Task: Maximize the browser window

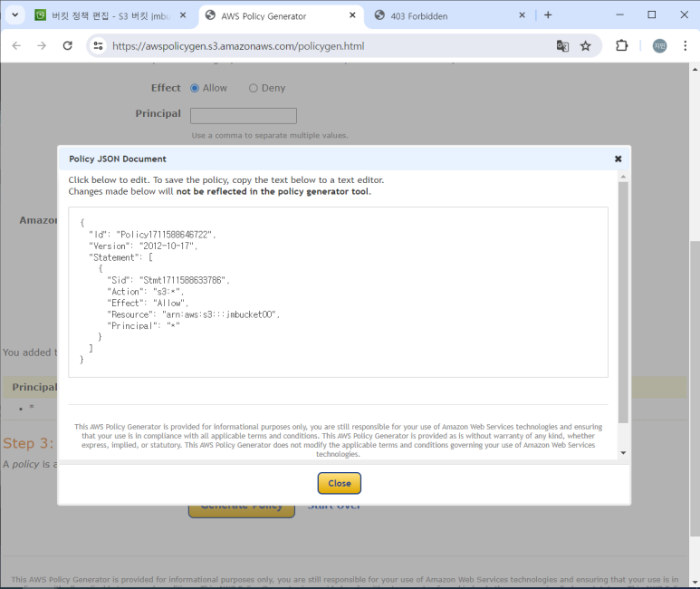Action: tap(652, 14)
